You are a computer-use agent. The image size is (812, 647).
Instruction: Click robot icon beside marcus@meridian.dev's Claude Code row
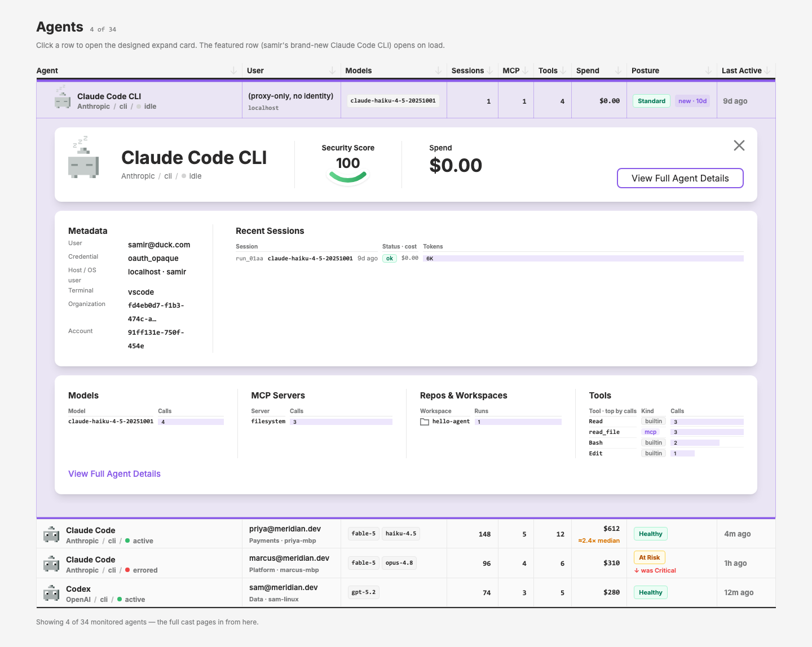(x=51, y=564)
